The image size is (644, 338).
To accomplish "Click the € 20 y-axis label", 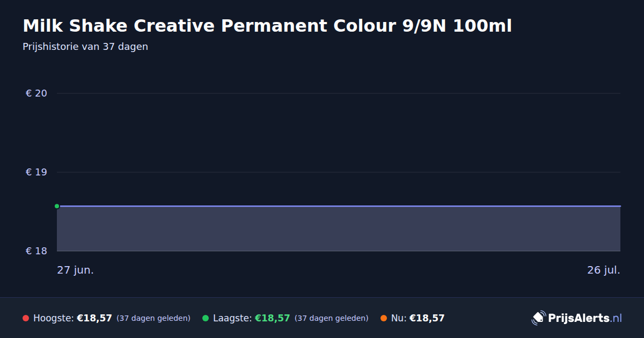I will tap(36, 93).
